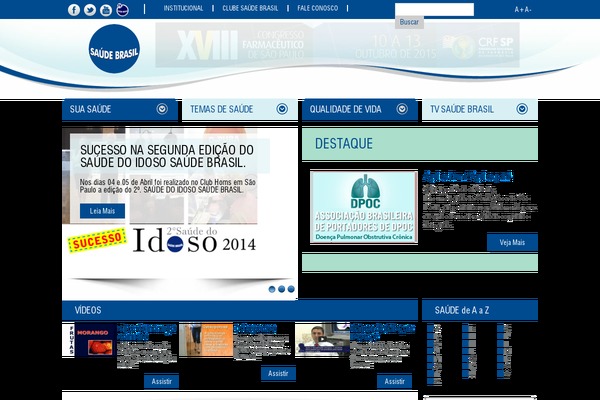Click Assistir below the legs video
This screenshot has width=600, height=400.
click(x=278, y=374)
